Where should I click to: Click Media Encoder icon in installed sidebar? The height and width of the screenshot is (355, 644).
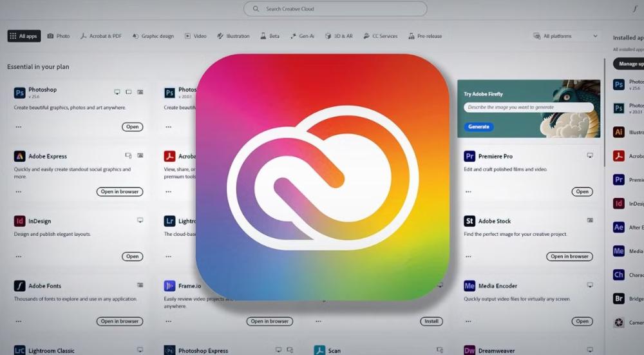(618, 251)
